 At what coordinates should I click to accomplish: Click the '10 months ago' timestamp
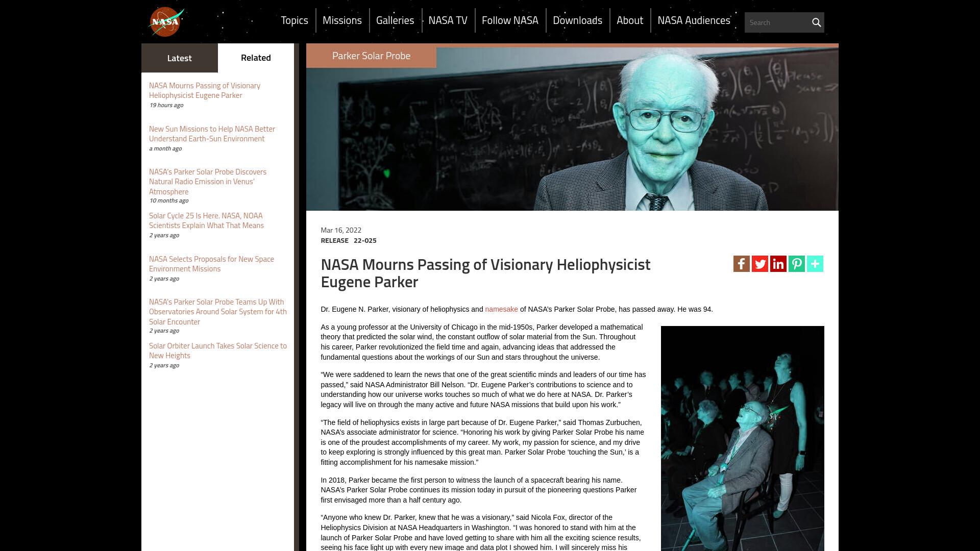pyautogui.click(x=168, y=201)
